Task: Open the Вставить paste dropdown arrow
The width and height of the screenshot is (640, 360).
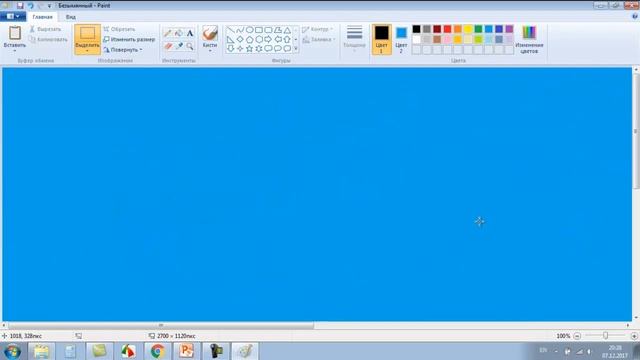Action: point(15,51)
